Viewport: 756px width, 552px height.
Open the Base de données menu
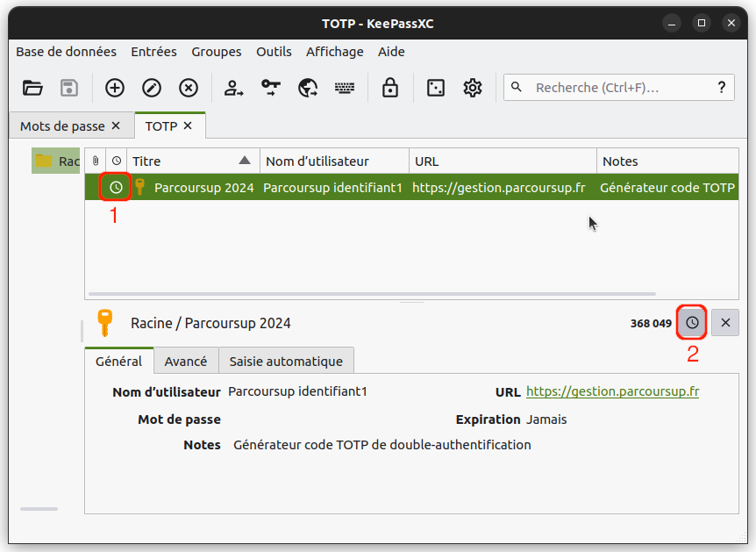pyautogui.click(x=66, y=52)
